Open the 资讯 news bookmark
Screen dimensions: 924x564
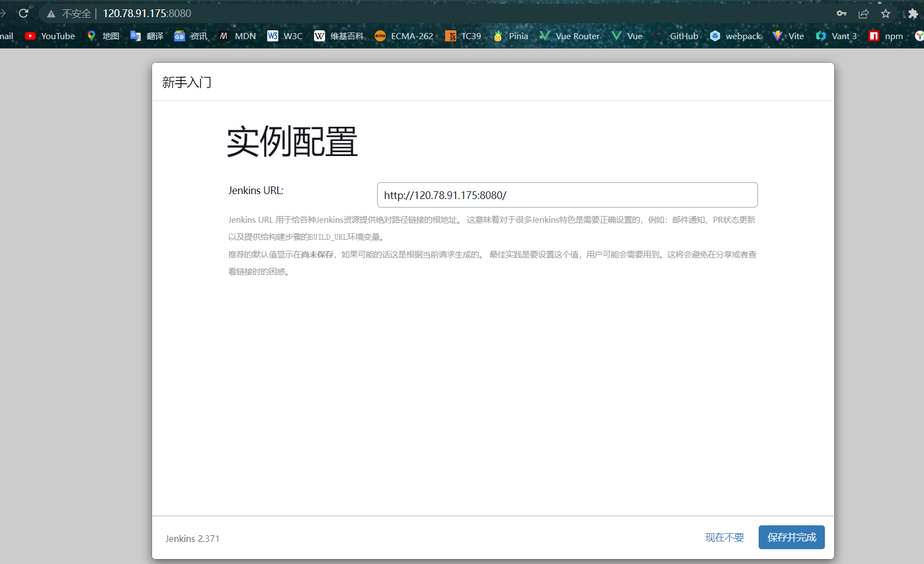(x=191, y=36)
